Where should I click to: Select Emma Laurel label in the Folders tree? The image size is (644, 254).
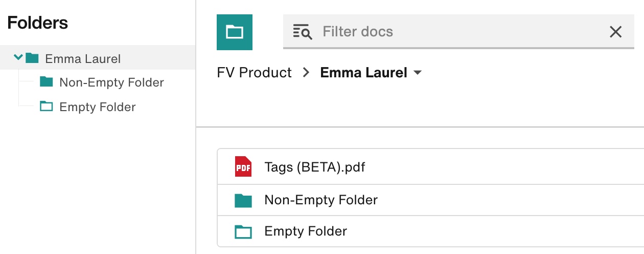coord(83,59)
